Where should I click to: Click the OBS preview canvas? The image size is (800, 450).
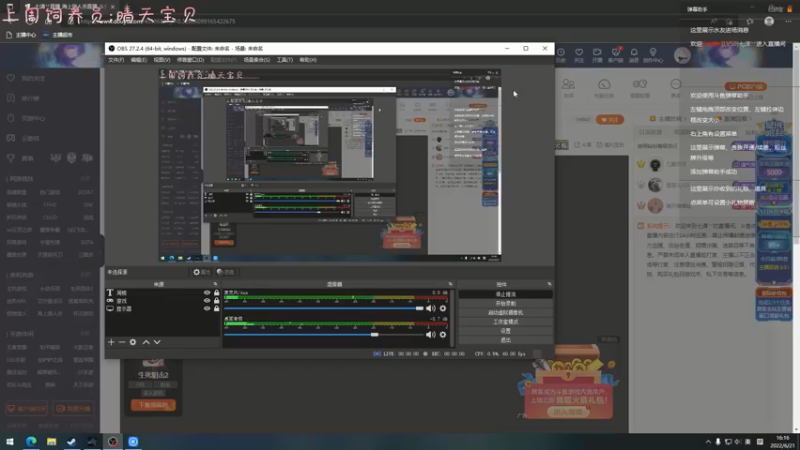[330, 165]
